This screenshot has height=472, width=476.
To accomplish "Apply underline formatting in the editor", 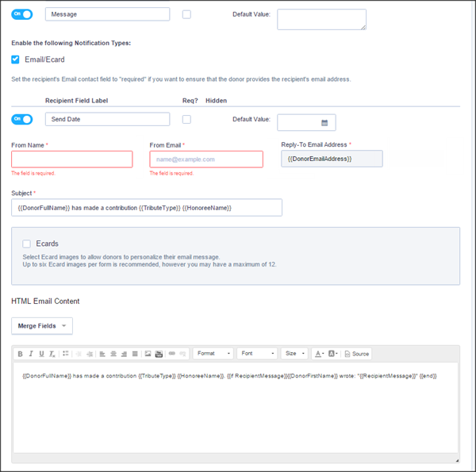I will (x=41, y=354).
